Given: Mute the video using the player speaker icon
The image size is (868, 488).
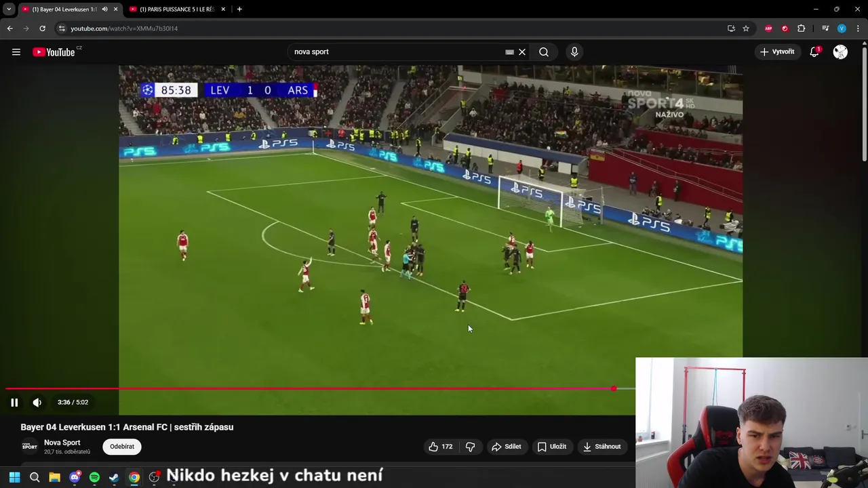Looking at the screenshot, I should [37, 403].
